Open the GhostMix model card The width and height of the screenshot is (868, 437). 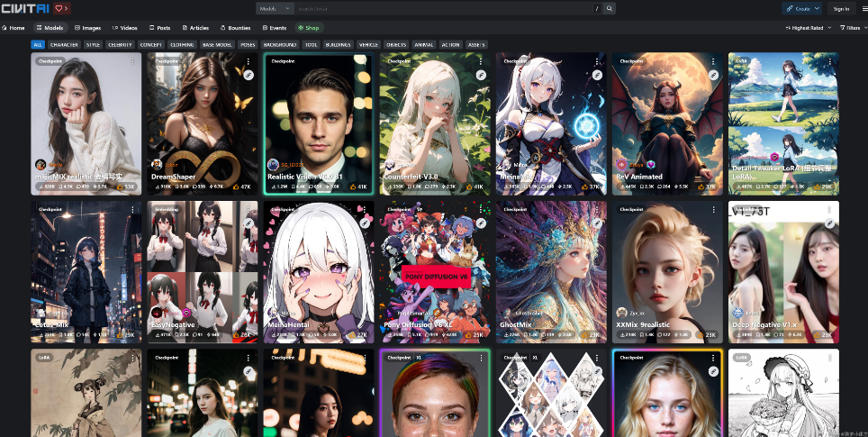coord(551,272)
